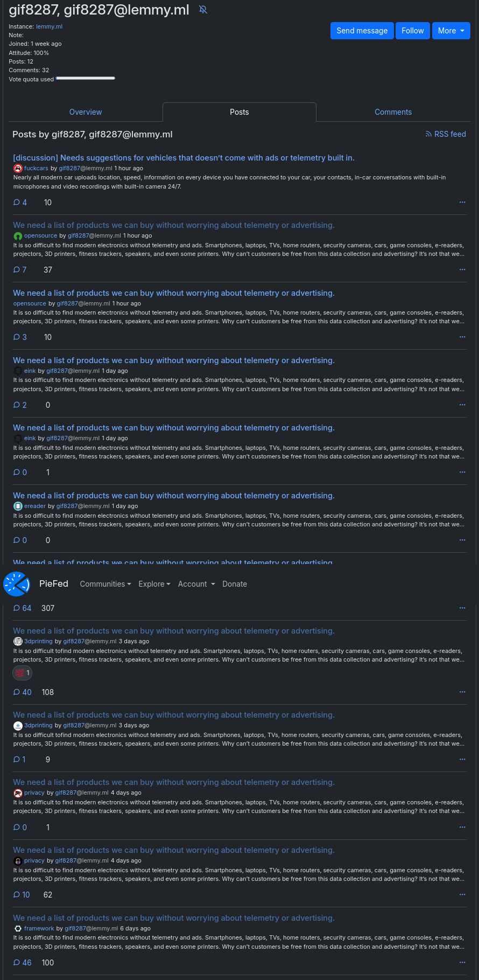Screen dimensions: 479x980
Task: Click the Send message button
Action: click(x=362, y=31)
